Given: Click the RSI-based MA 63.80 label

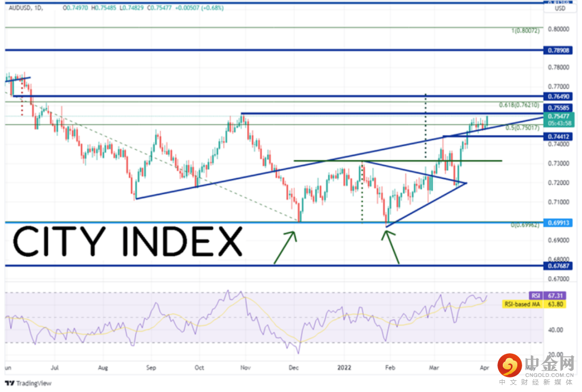Looking at the screenshot, I should 534,304.
